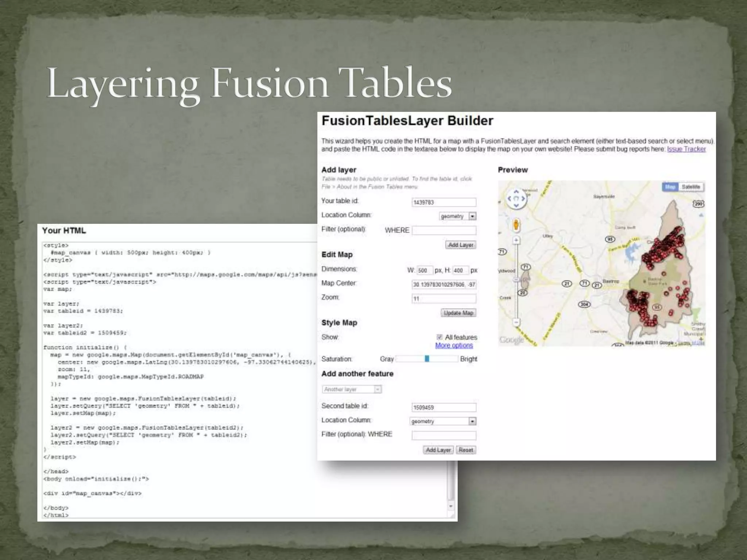
Task: Click the Add Layer button beside Reset
Action: [x=438, y=450]
